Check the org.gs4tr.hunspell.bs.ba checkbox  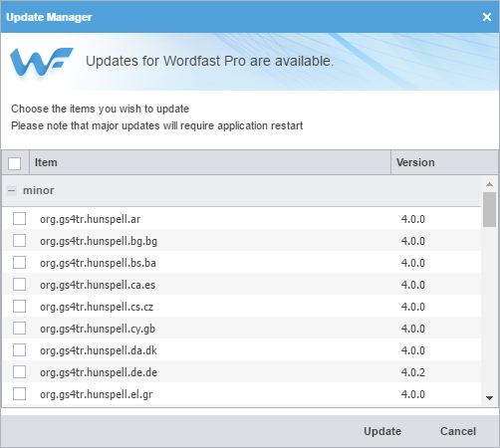[19, 263]
